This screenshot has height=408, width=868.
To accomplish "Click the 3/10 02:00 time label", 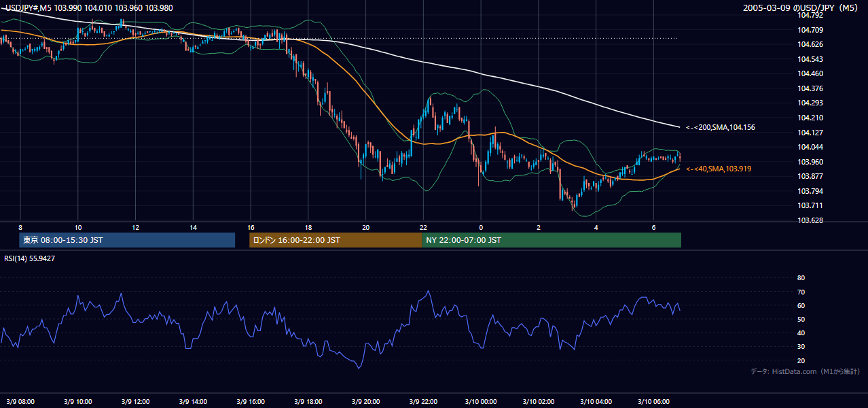I will pyautogui.click(x=539, y=401).
